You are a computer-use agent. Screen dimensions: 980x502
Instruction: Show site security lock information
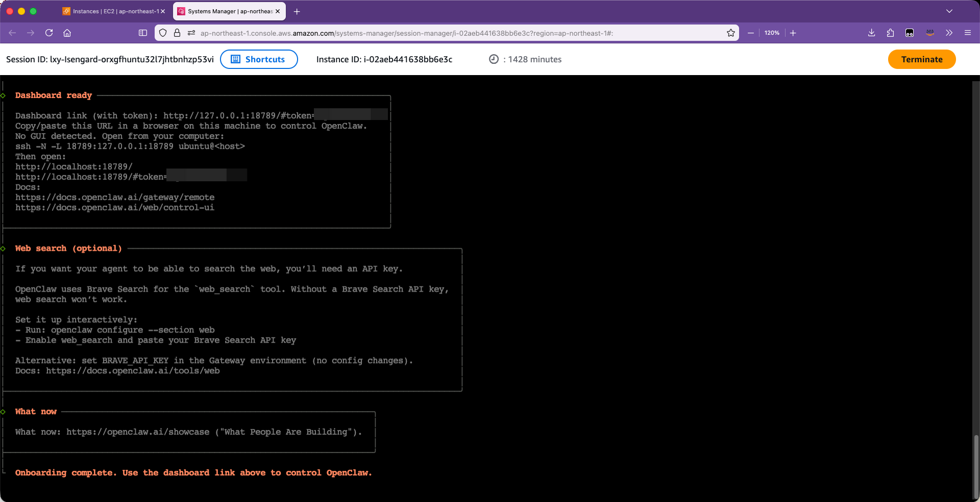pos(177,33)
